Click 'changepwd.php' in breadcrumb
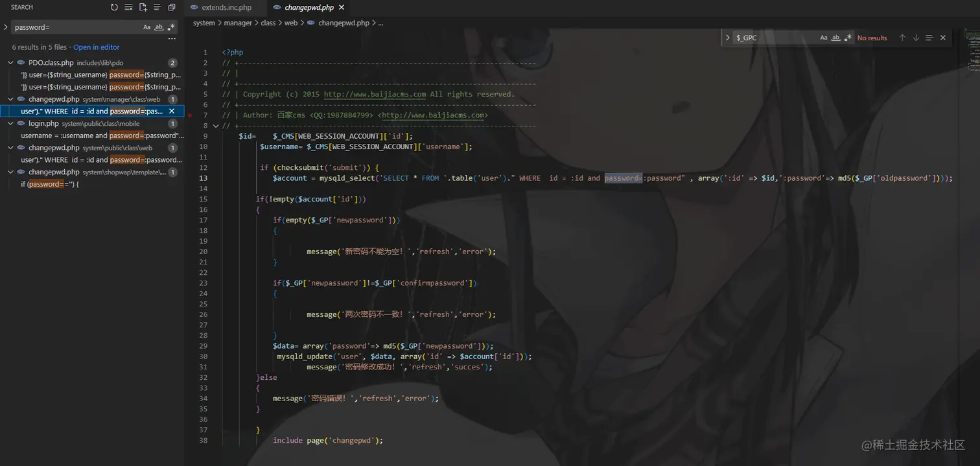 coord(344,23)
